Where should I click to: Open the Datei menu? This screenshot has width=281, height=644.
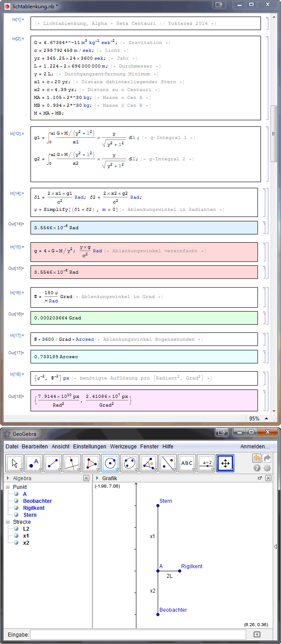click(12, 447)
